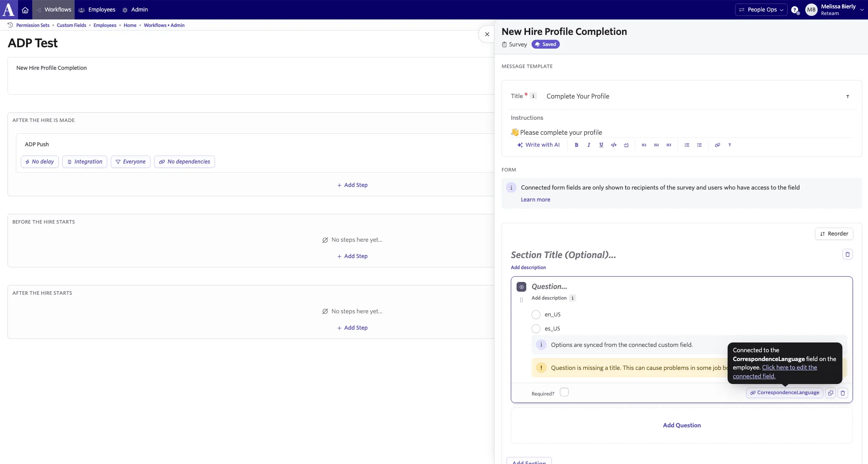The height and width of the screenshot is (464, 868).
Task: Open the People Ops dropdown
Action: pyautogui.click(x=761, y=10)
